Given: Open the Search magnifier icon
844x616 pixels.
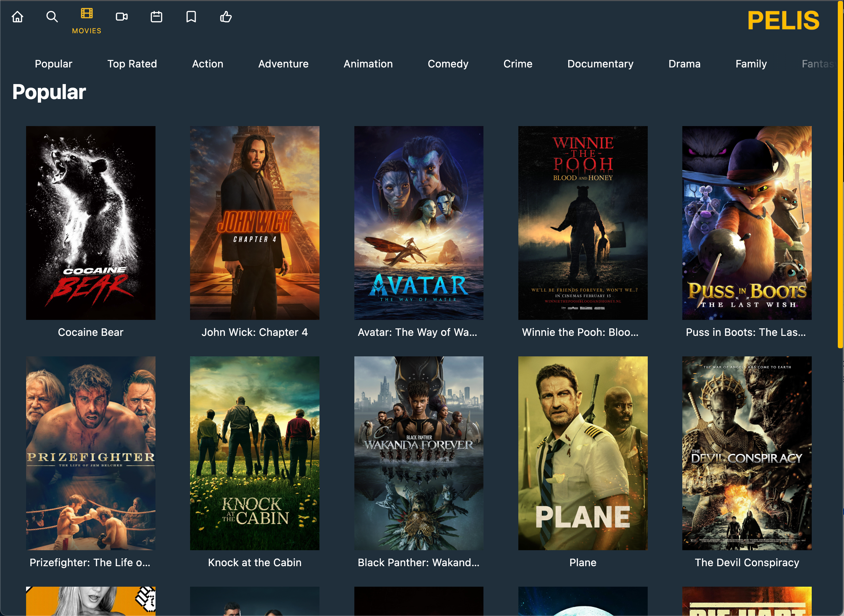Looking at the screenshot, I should 52,17.
